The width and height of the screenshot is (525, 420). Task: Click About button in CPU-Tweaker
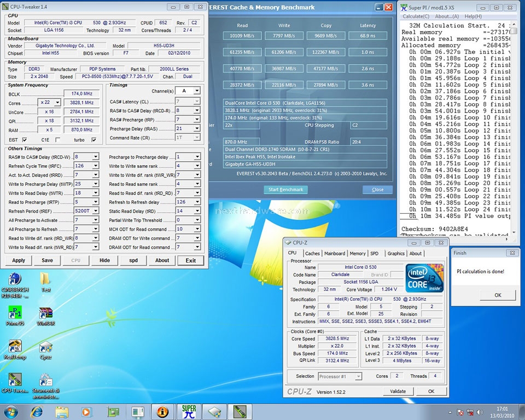[162, 260]
